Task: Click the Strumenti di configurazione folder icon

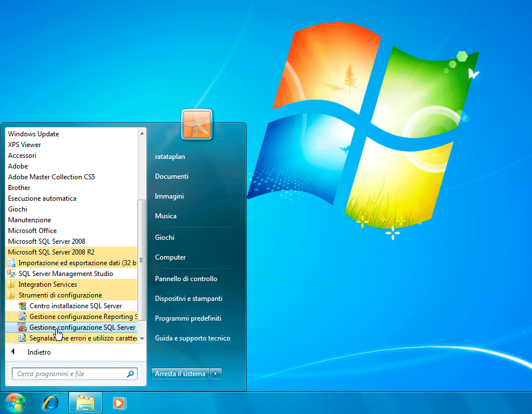Action: click(11, 295)
